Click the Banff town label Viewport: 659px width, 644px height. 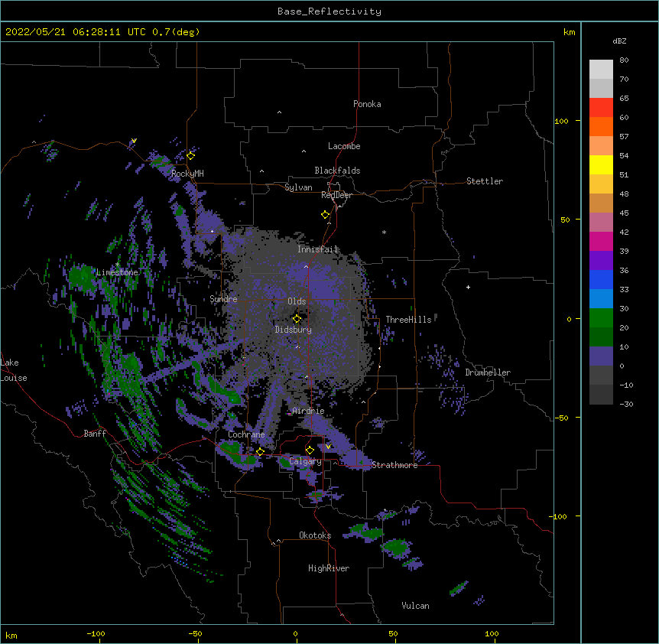pos(95,434)
